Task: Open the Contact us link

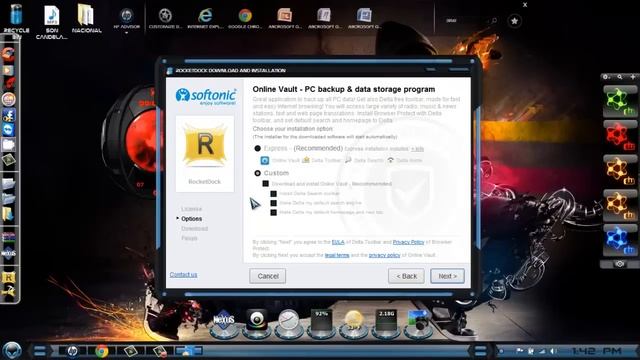Action: coord(183,275)
